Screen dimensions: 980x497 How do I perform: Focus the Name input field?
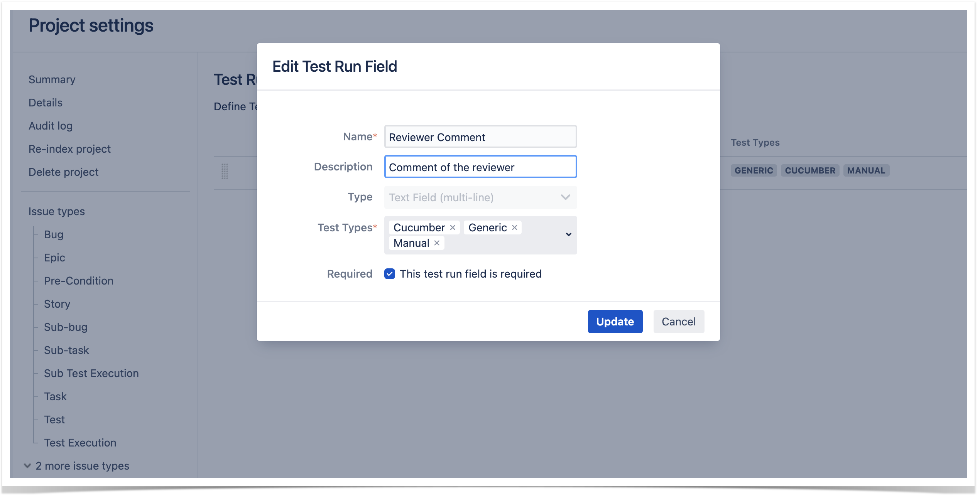[x=480, y=137]
